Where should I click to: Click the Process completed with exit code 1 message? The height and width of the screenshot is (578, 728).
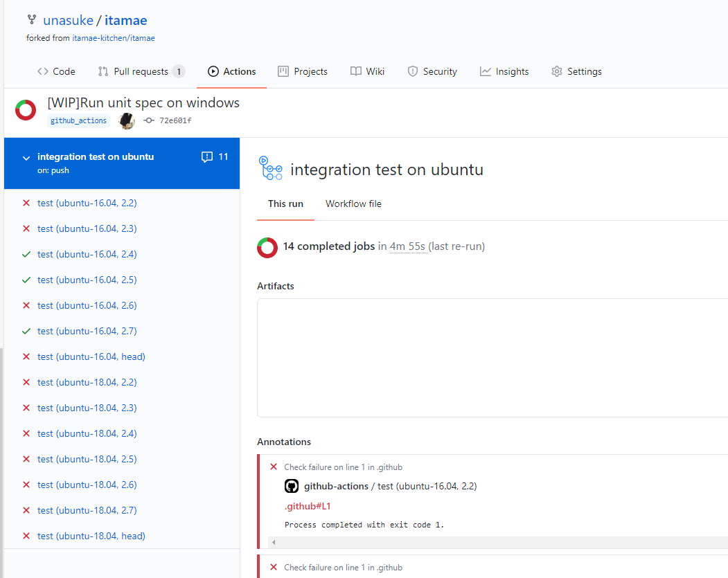pyautogui.click(x=364, y=525)
